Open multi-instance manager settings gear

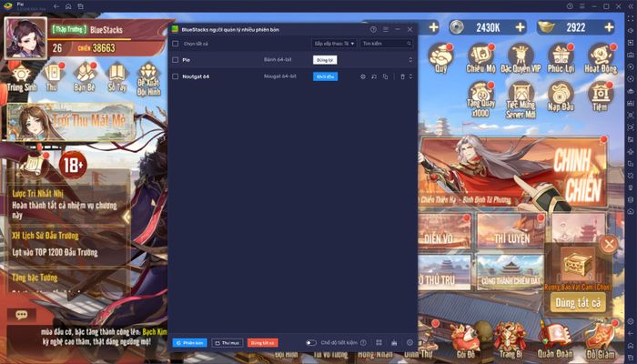coord(409,343)
